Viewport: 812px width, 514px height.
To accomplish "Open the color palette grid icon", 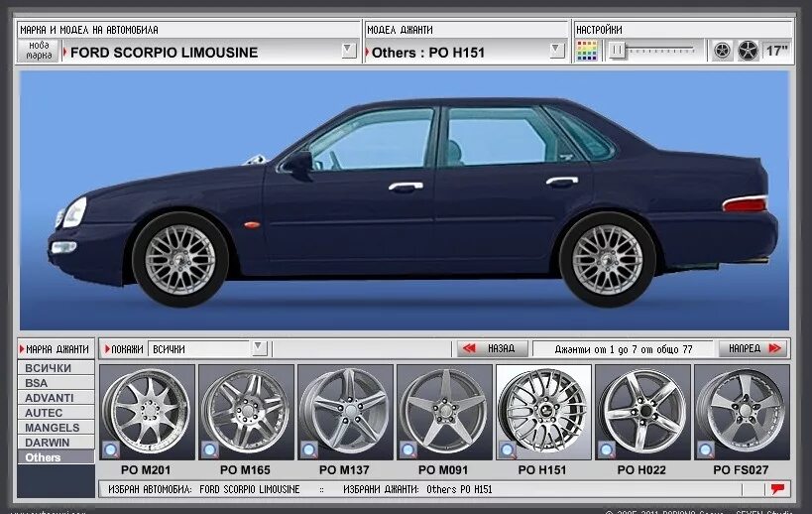I will coord(586,51).
